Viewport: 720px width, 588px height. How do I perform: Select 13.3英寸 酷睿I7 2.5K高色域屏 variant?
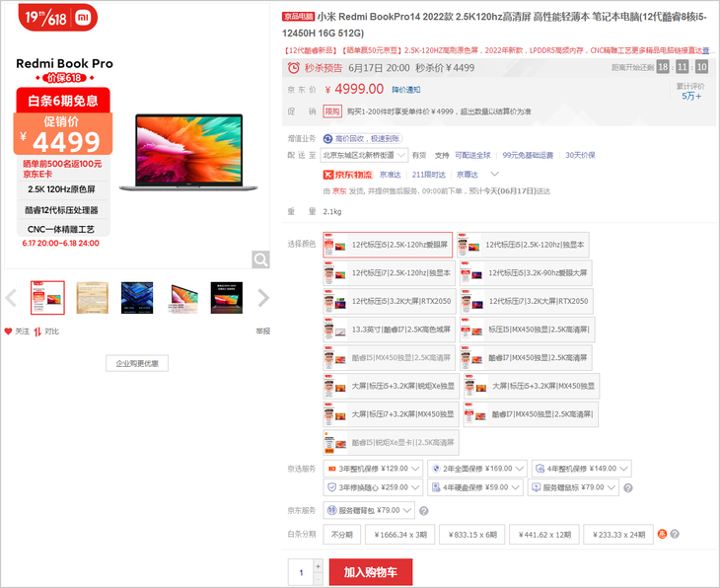pyautogui.click(x=390, y=330)
